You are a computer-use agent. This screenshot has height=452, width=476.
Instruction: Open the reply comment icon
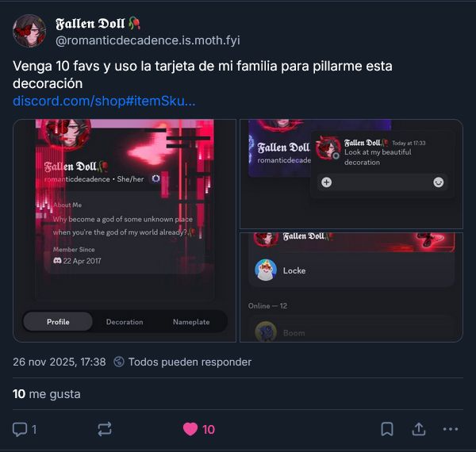coord(20,429)
